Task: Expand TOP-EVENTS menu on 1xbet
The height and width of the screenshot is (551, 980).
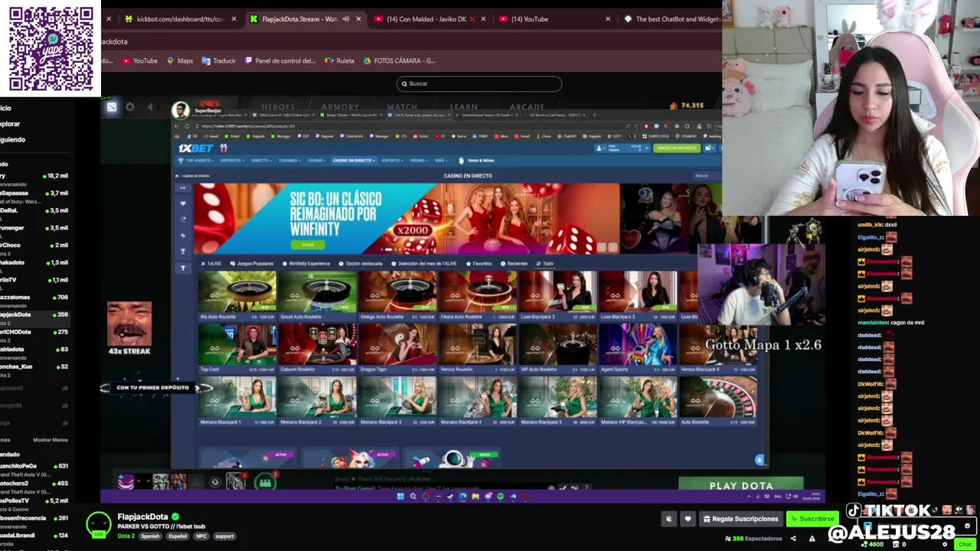Action: [196, 161]
